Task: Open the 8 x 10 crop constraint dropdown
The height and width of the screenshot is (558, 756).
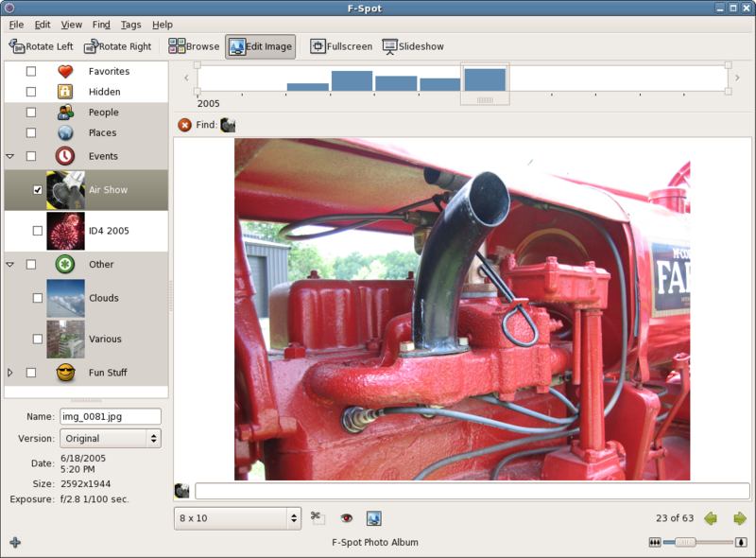Action: (x=239, y=516)
